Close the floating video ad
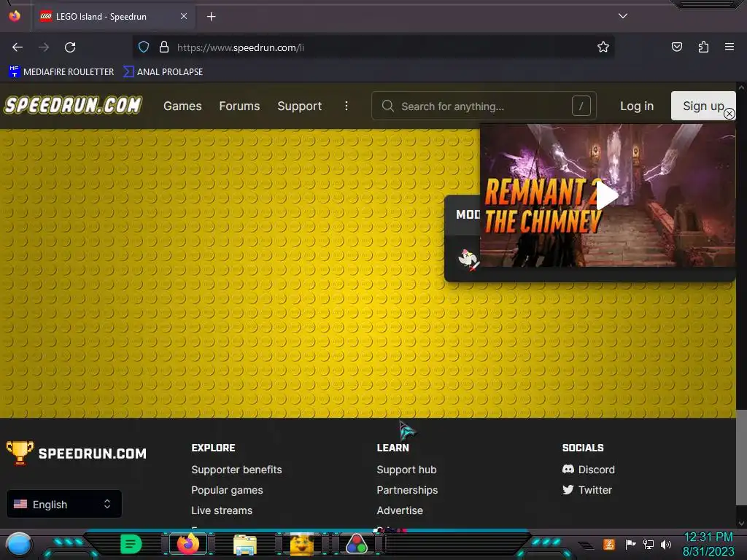Viewport: 747px width, 560px height. (x=729, y=113)
